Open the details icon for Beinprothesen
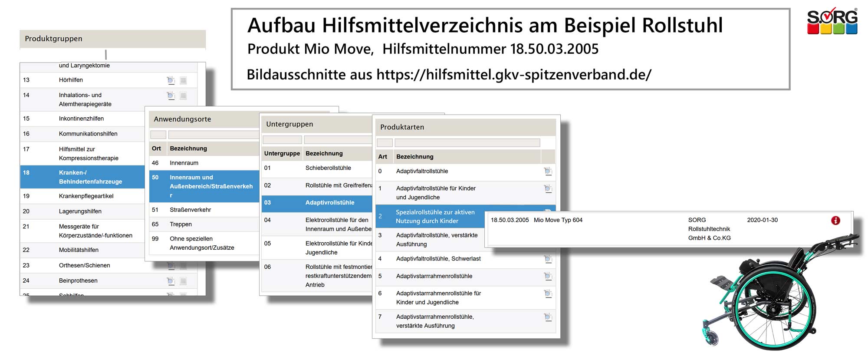The image size is (868, 363). click(171, 281)
